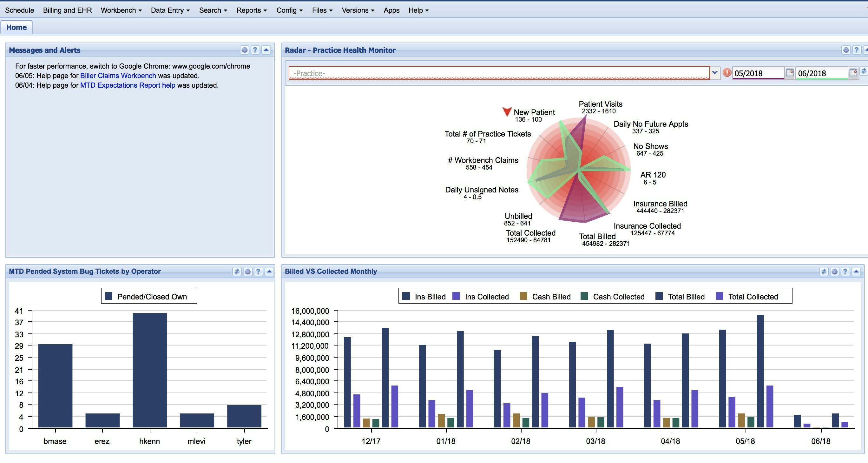Screen dimensions: 868x463
Task: Click the refresh icon right of the 06/2018 field
Action: tap(863, 72)
